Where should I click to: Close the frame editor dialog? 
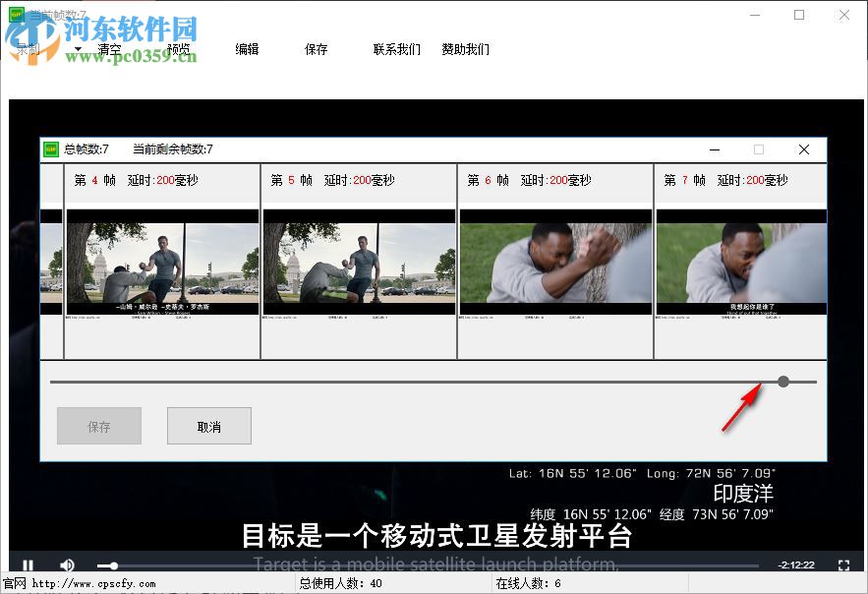(804, 149)
